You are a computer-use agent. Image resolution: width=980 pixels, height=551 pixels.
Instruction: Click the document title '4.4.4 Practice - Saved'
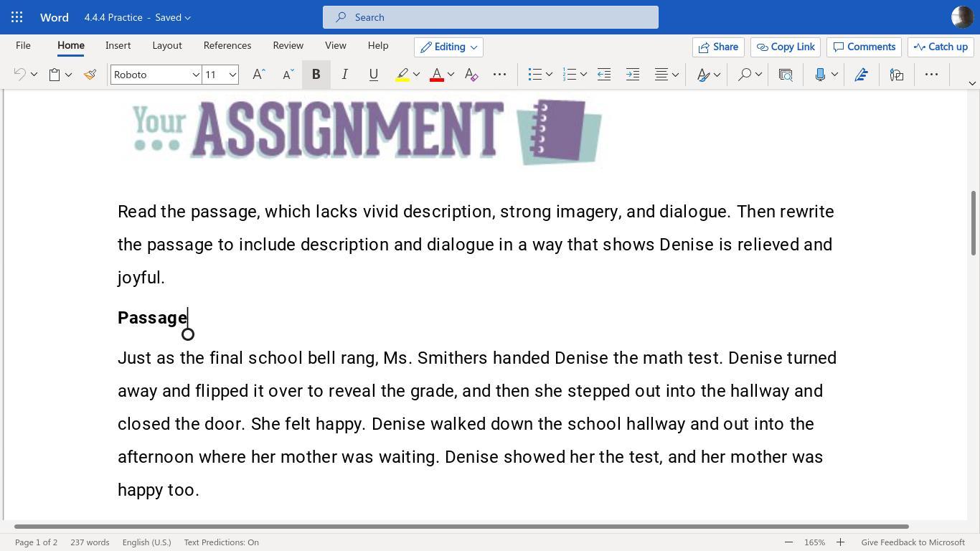[137, 17]
